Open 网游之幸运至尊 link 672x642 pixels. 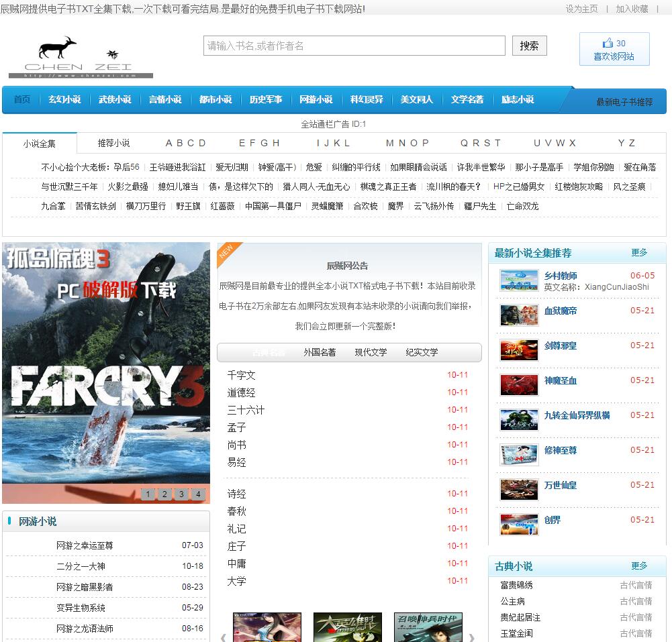tap(85, 545)
